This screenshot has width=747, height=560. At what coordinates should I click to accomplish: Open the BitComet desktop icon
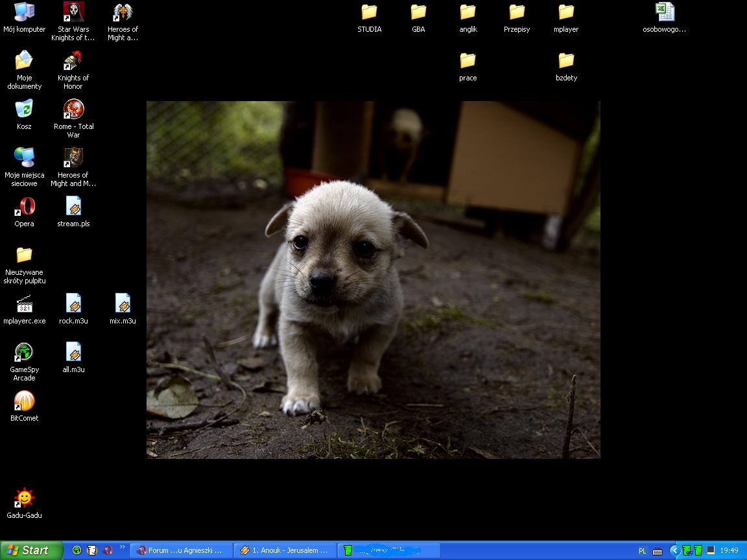coord(24,401)
